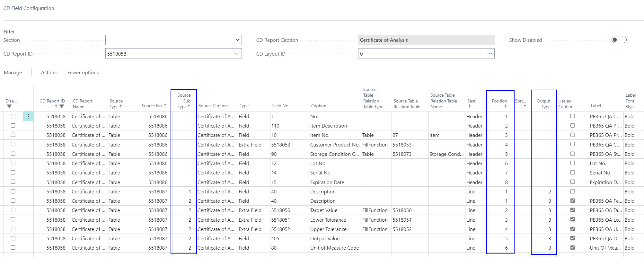Expand the CD Report ID dropdown
The width and height of the screenshot is (644, 257).
(x=237, y=54)
